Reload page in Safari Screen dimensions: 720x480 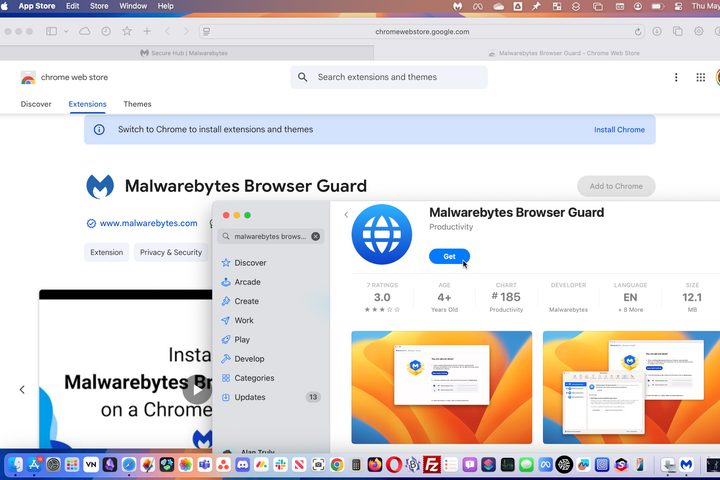(x=638, y=32)
